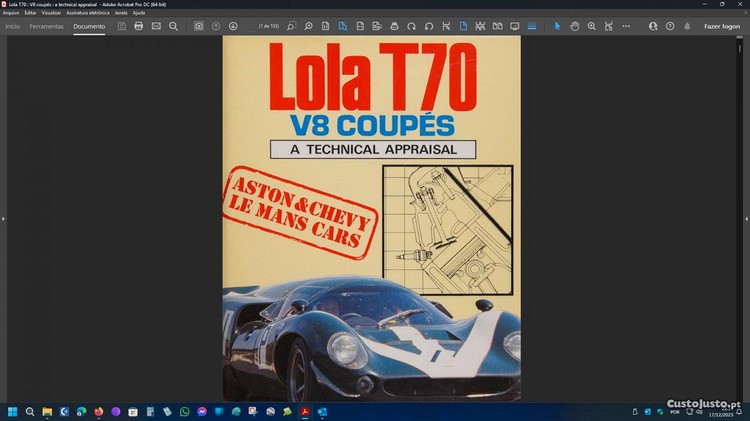
Task: Toggle the full screen monitor view icon
Action: pos(515,26)
